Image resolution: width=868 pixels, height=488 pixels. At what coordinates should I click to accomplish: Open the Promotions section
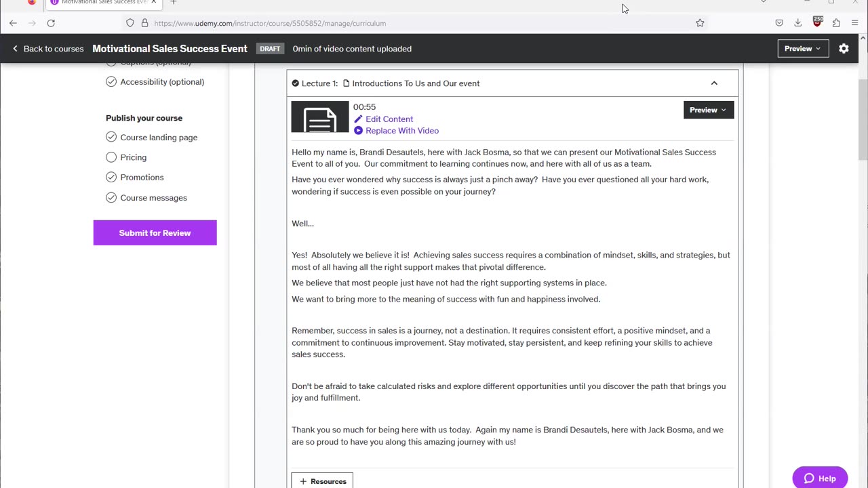[x=142, y=178]
